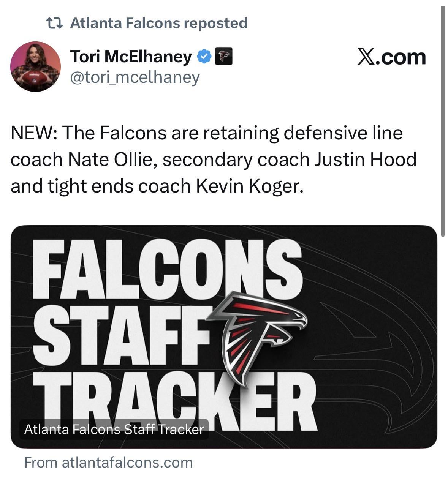The width and height of the screenshot is (448, 496).
Task: Click the "Atlanta Falcons Staff Tracker" caption overlay
Action: pos(114,430)
